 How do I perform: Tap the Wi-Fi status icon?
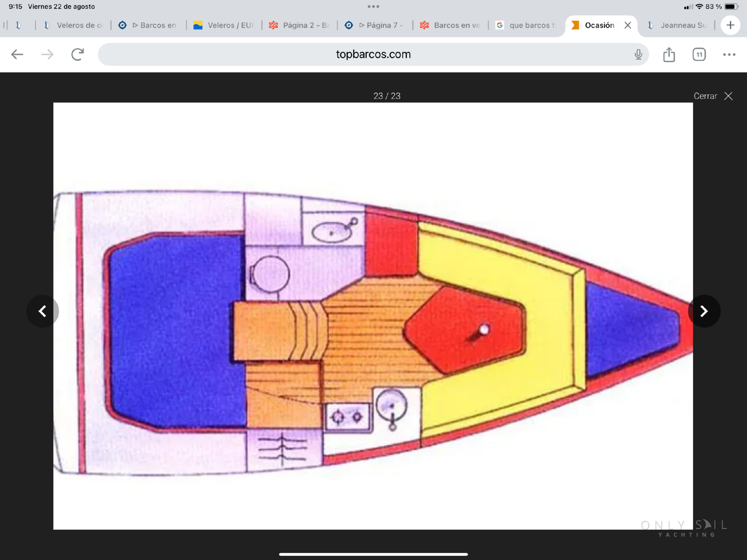click(699, 7)
